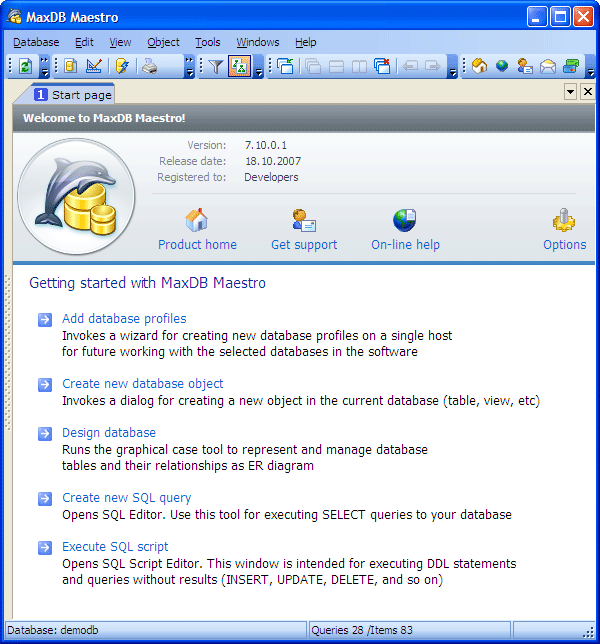
Task: Click the funnel Filter toolbar icon
Action: pos(216,66)
